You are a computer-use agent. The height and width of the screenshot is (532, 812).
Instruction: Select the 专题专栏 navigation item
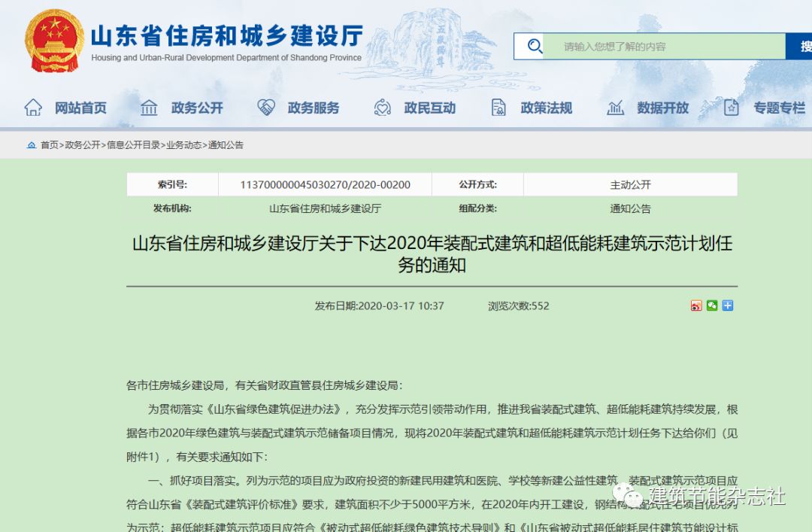tap(779, 108)
